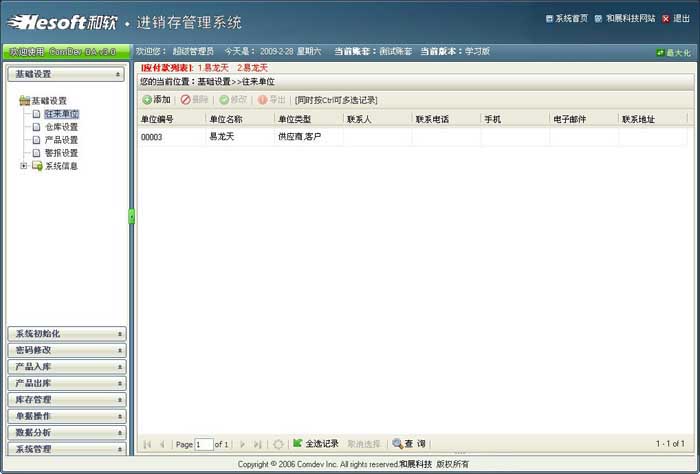Click the page number input field
700x474 pixels.
[204, 444]
